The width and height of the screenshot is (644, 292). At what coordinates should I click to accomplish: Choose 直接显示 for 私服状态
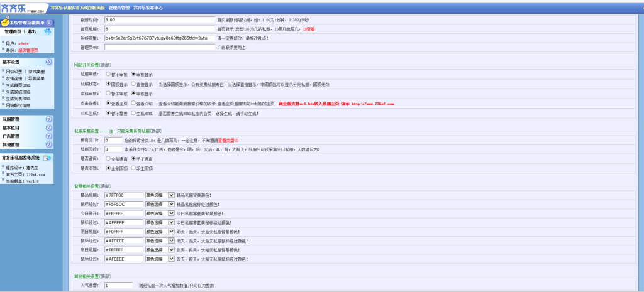tap(134, 84)
